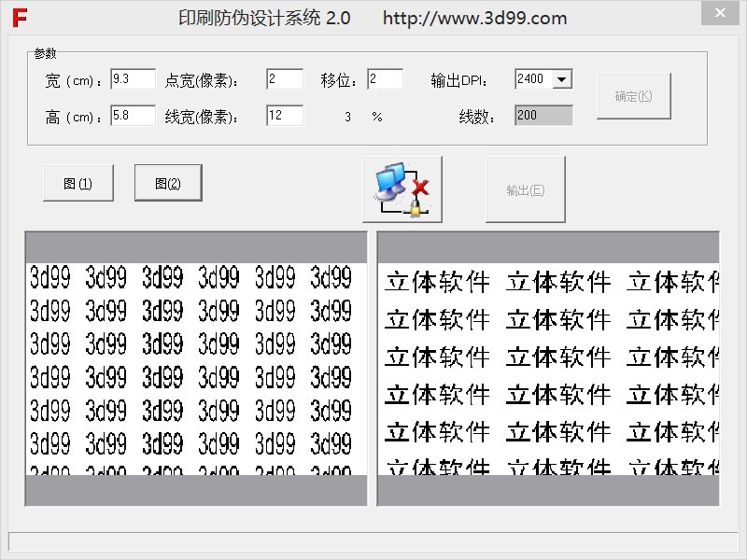Click the 3d99 pattern preview image
The width and height of the screenshot is (747, 560).
pyautogui.click(x=196, y=369)
